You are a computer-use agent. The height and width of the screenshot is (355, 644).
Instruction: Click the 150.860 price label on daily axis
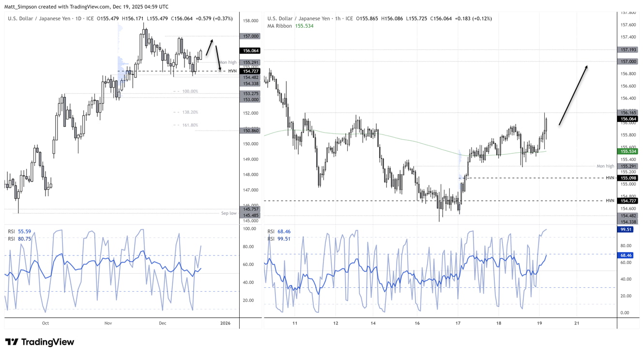click(252, 131)
